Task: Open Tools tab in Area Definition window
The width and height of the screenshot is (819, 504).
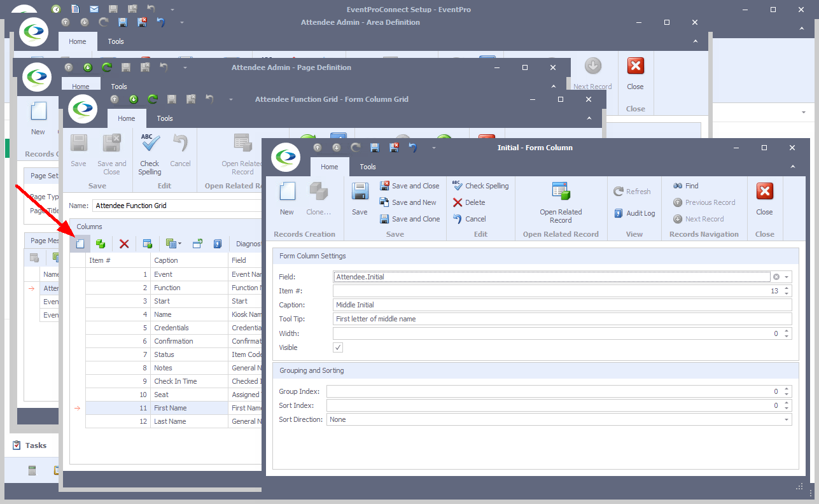Action: pos(116,41)
